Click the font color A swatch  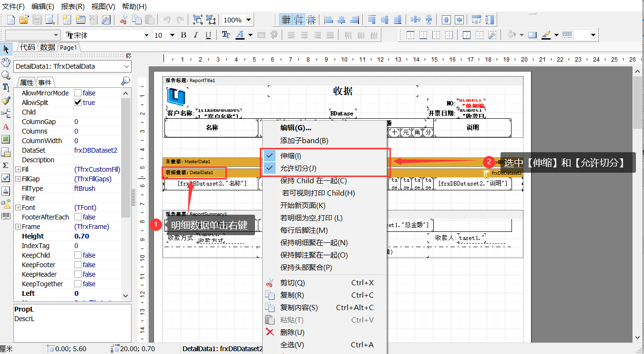pyautogui.click(x=240, y=35)
